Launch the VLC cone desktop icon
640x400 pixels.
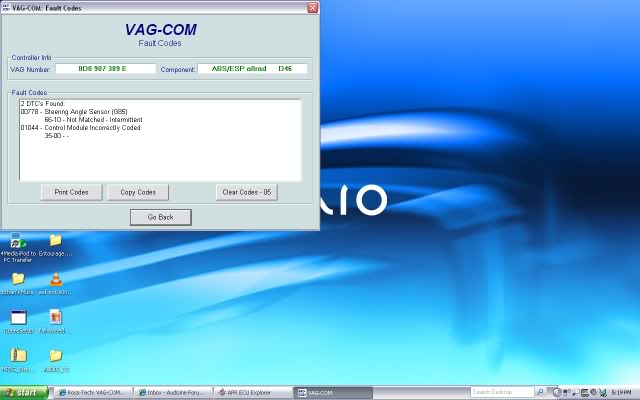tap(55, 279)
